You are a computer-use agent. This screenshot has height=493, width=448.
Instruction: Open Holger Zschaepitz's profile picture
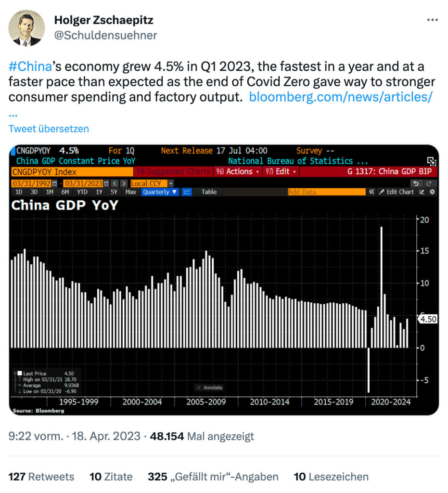(x=26, y=28)
